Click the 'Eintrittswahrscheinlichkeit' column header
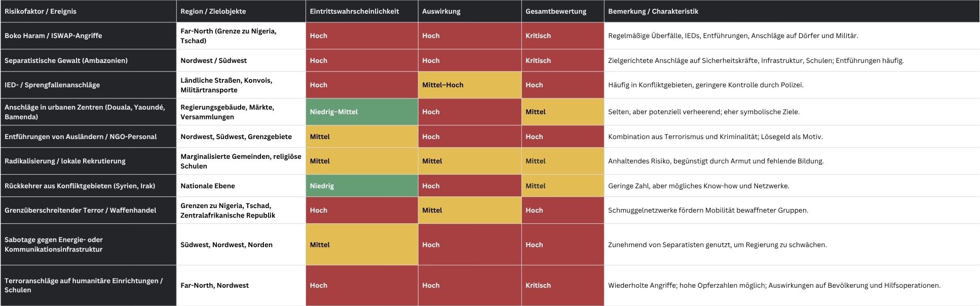The height and width of the screenshot is (306, 980). coord(354,11)
